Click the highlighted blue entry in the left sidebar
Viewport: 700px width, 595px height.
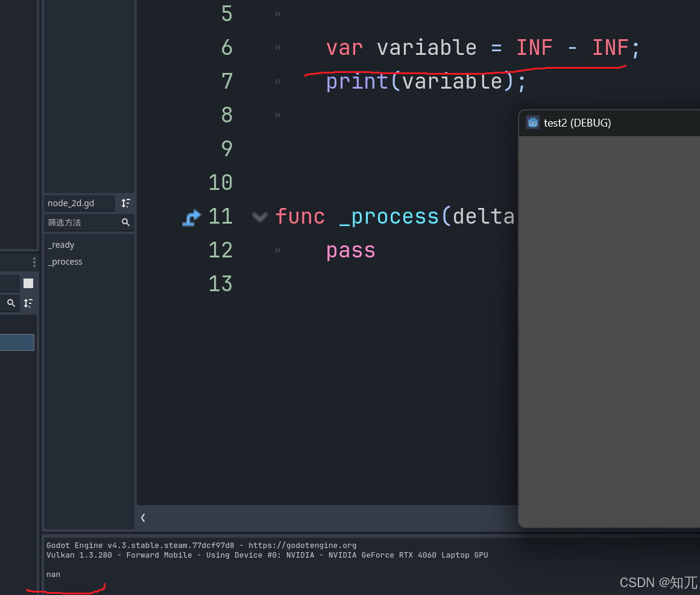point(17,342)
